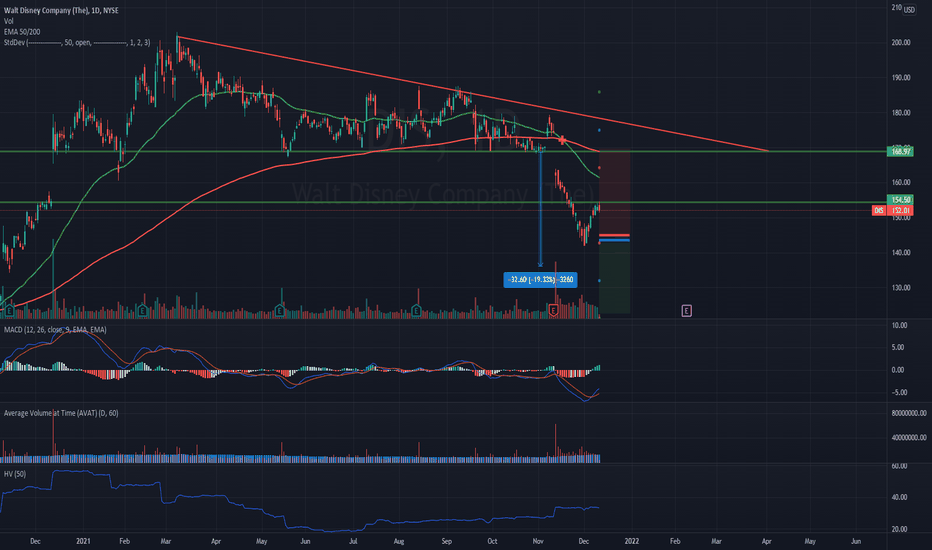This screenshot has height=550, width=932.
Task: Click the Sep label on time axis
Action: (x=446, y=541)
